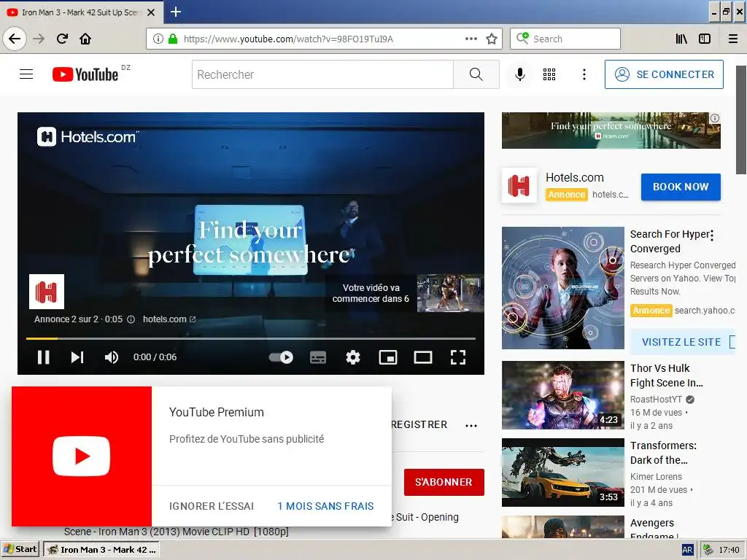
Task: Start voice search with microphone
Action: 519,74
